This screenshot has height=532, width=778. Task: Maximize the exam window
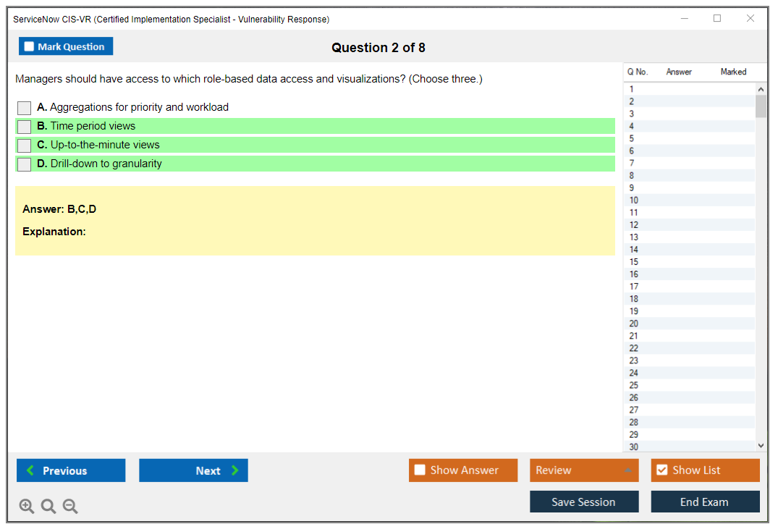point(716,19)
